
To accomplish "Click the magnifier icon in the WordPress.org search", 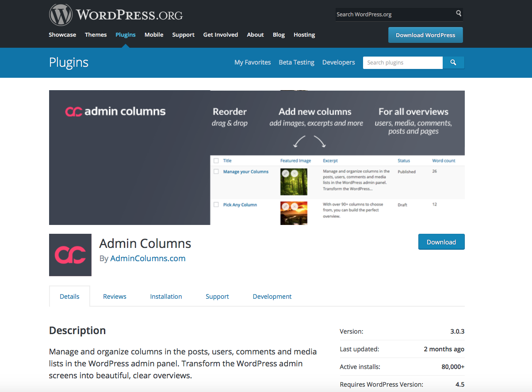I will 459,14.
